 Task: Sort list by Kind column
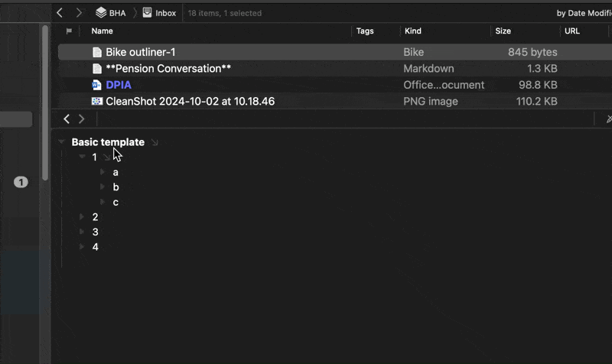tap(413, 31)
